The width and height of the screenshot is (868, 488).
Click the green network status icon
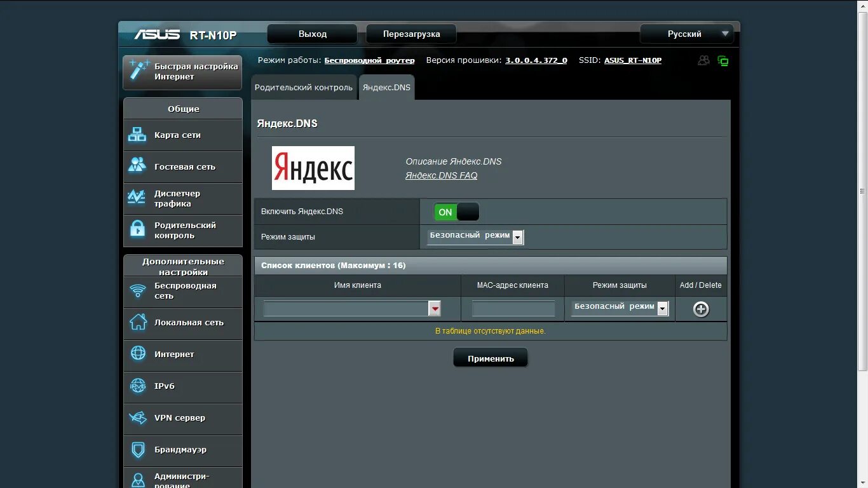pos(722,61)
